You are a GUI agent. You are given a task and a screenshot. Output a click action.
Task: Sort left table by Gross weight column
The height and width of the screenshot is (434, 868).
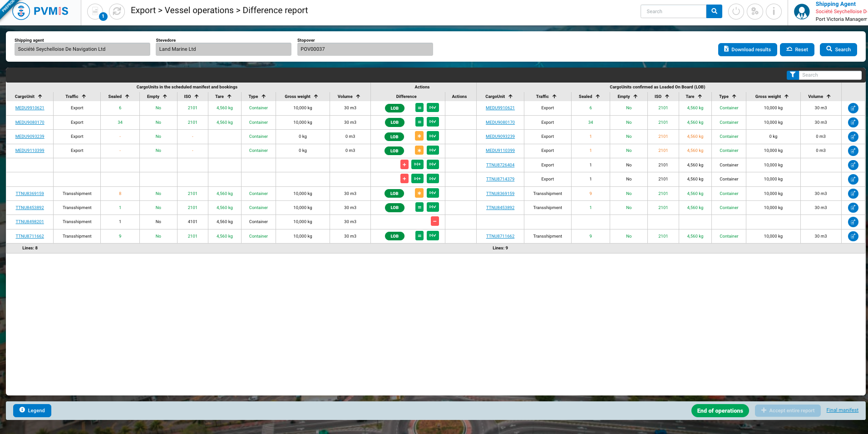click(301, 97)
